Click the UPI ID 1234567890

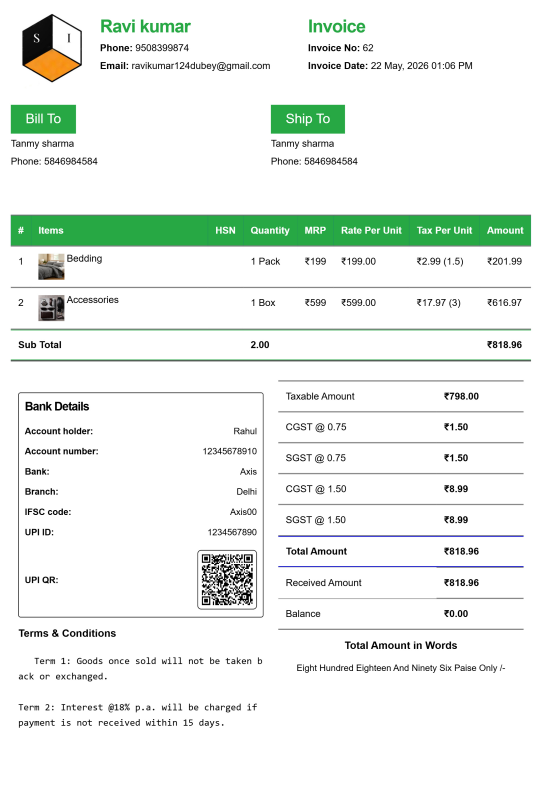click(232, 532)
